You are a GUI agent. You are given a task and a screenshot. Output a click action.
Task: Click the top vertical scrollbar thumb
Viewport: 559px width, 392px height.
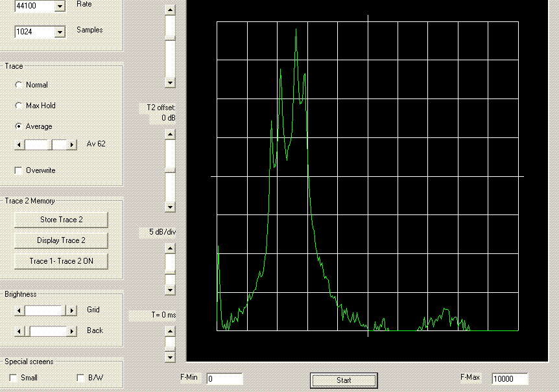pyautogui.click(x=170, y=38)
